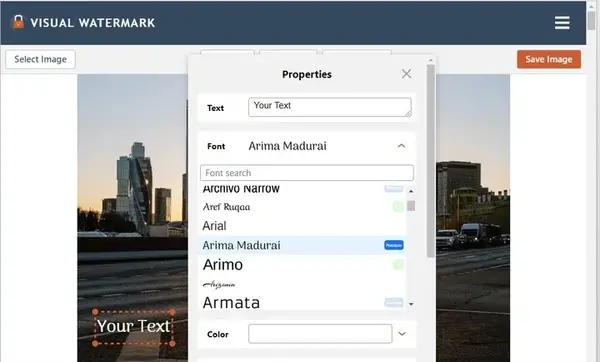Click the Your Text input field
Viewport: 600px width, 362px height.
[330, 107]
